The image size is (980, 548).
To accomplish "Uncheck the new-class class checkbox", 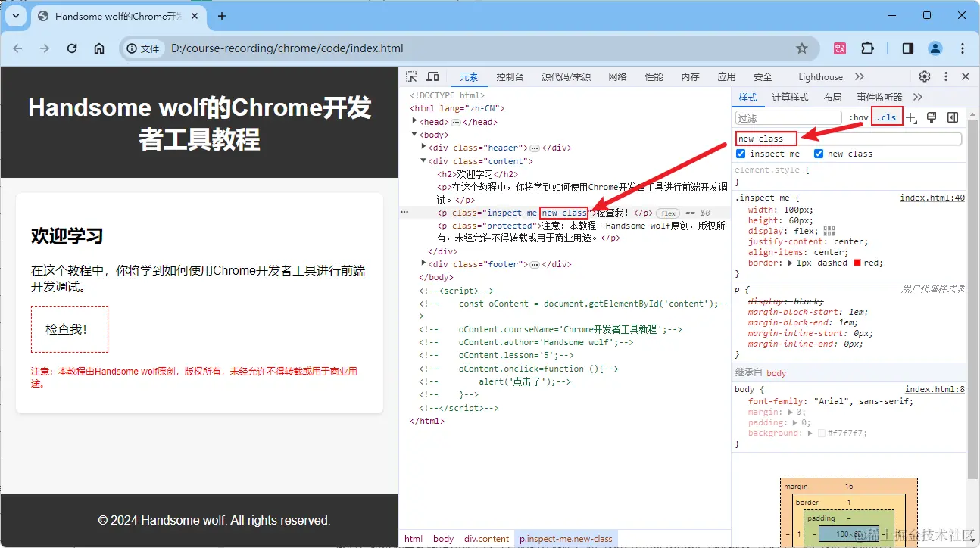I will tap(819, 154).
